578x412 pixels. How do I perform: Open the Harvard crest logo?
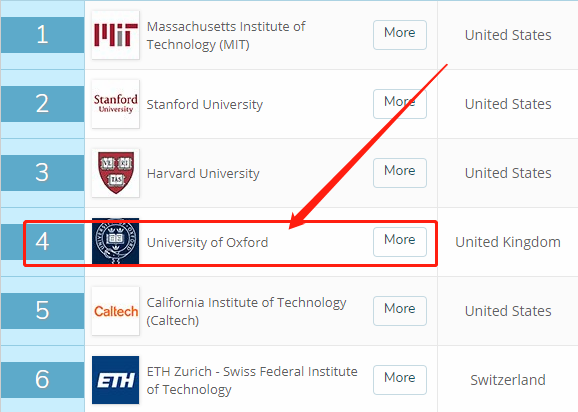pyautogui.click(x=115, y=172)
